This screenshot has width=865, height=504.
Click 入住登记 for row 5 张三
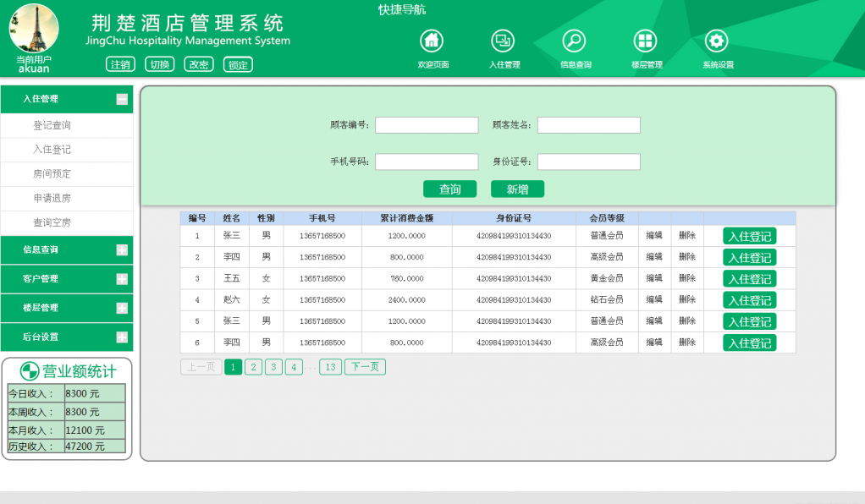click(750, 321)
